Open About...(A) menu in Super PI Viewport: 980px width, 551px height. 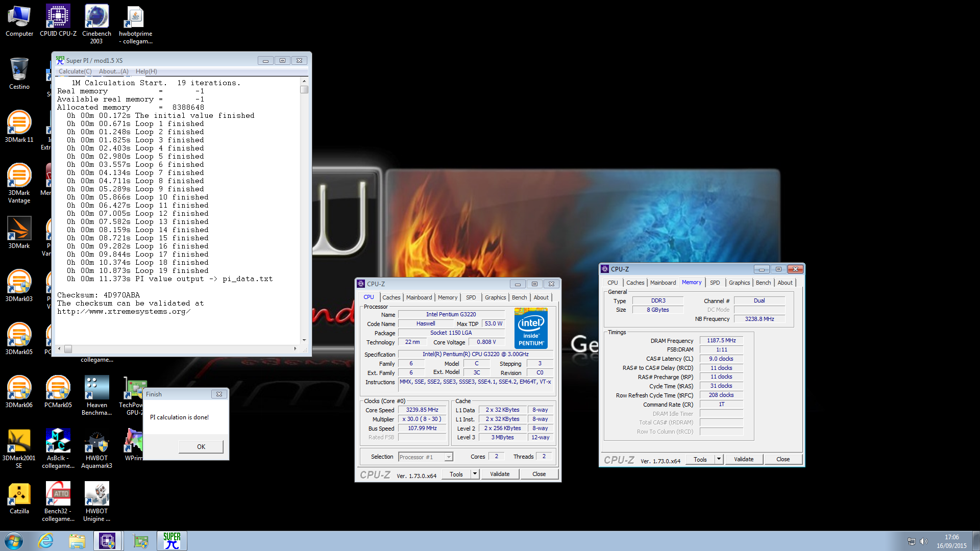[x=113, y=71]
